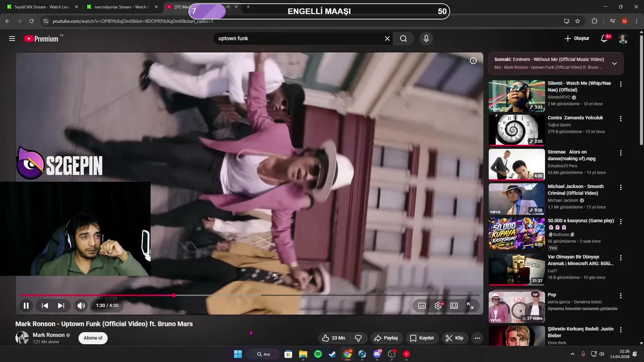Run search with the magnifier button

(404, 39)
